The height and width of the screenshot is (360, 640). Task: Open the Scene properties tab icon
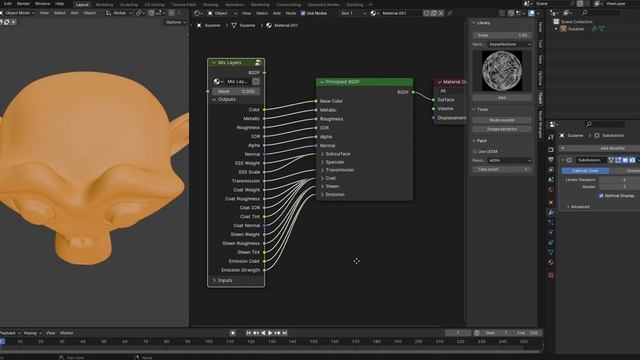(x=551, y=180)
